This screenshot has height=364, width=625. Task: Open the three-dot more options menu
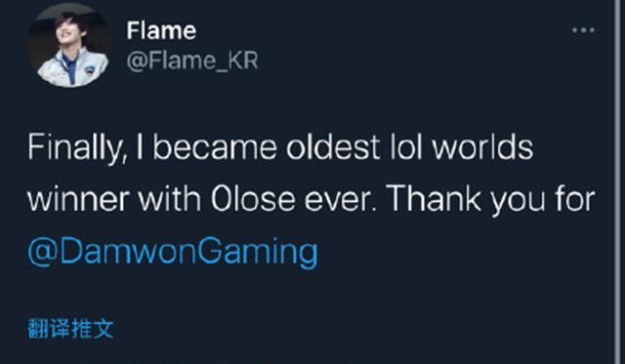[x=583, y=30]
